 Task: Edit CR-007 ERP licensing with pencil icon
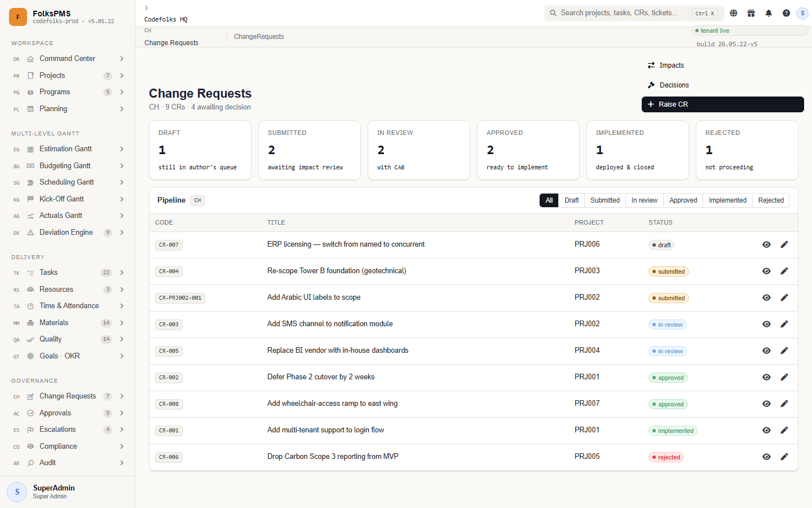click(784, 244)
